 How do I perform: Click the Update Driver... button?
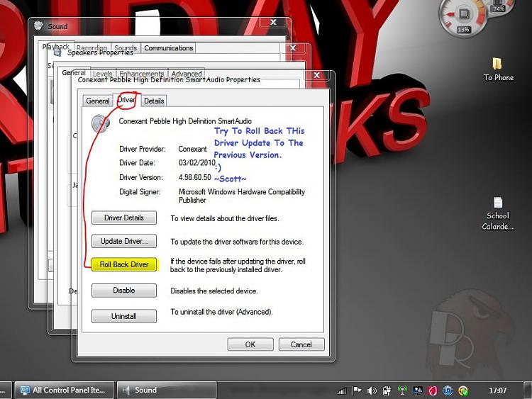click(x=124, y=241)
